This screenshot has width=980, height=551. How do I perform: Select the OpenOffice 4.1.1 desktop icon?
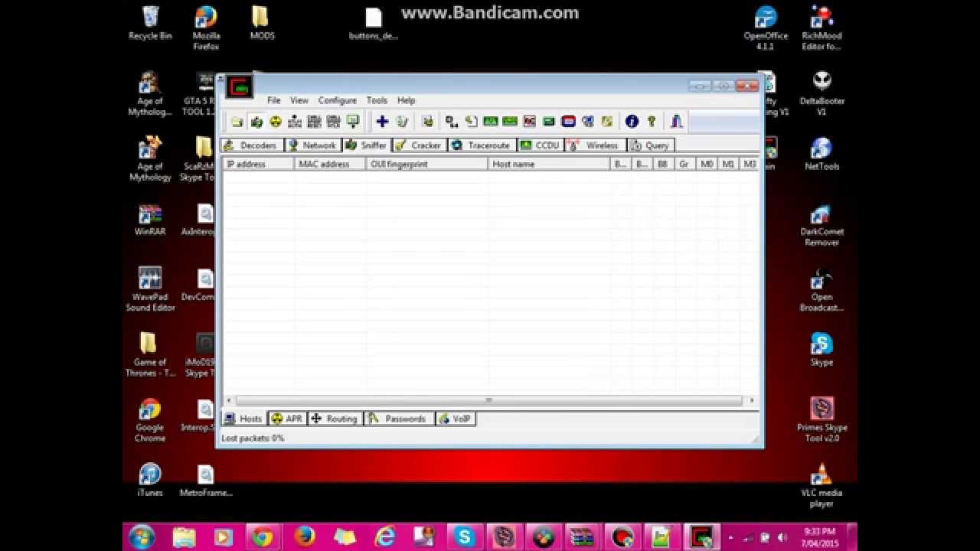click(x=765, y=28)
